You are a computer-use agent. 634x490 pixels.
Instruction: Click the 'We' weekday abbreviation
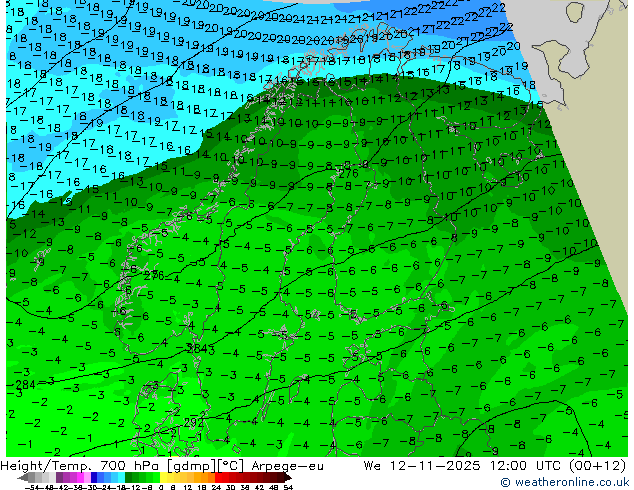372,466
